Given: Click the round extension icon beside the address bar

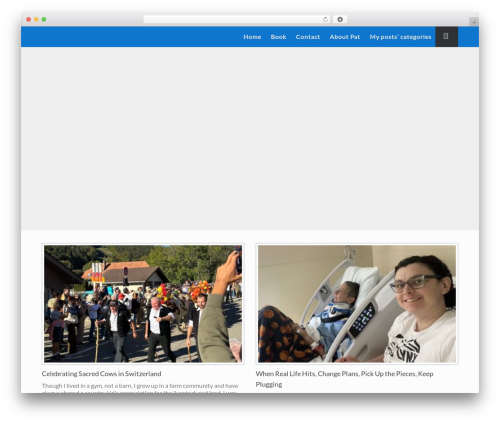Looking at the screenshot, I should pyautogui.click(x=340, y=20).
